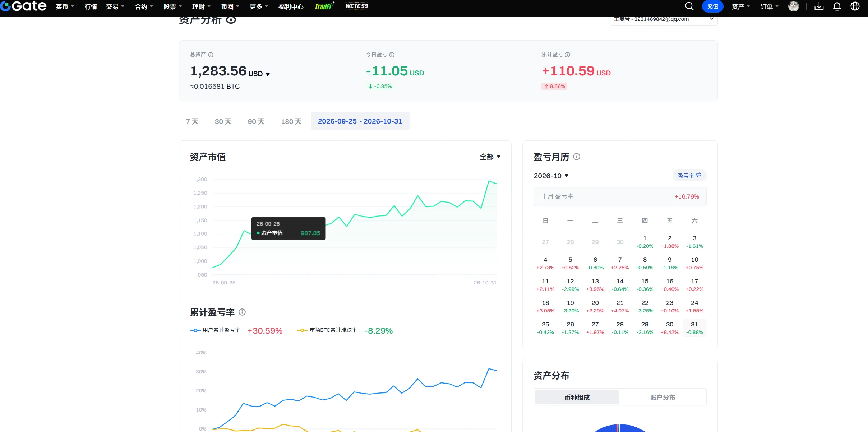Expand the 主账号 account dropdown
Viewport: 868px width, 432px height.
(664, 19)
